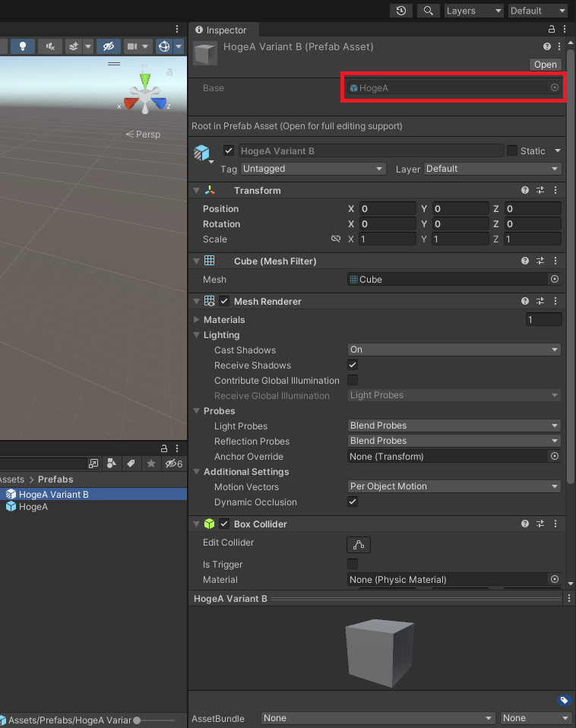Open gizmos dropdown arrow
This screenshot has height=728, width=576.
[x=179, y=46]
